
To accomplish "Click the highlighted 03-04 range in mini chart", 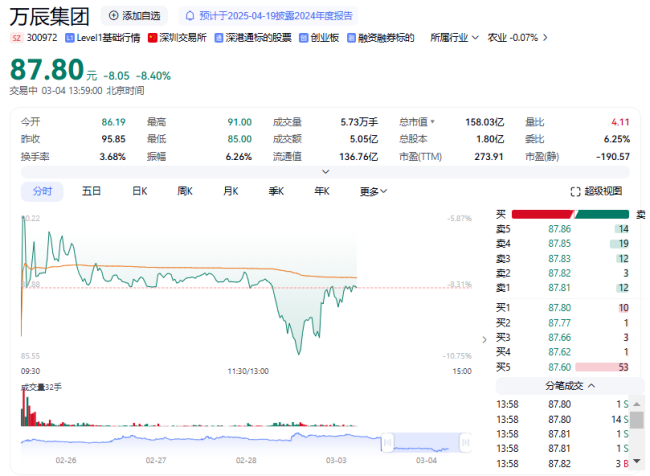I will tap(426, 442).
